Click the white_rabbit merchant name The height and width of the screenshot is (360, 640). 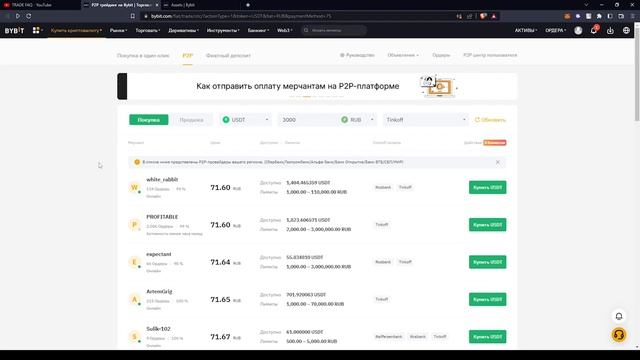point(162,179)
